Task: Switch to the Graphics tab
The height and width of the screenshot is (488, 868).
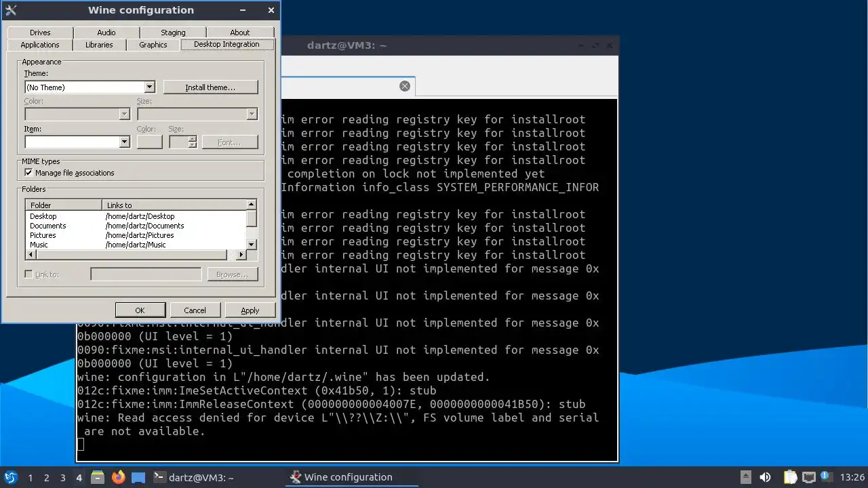Action: pyautogui.click(x=153, y=45)
